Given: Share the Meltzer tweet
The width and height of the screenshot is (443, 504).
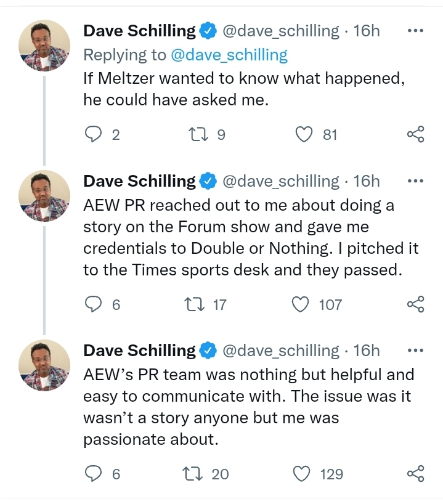Looking at the screenshot, I should 416,134.
